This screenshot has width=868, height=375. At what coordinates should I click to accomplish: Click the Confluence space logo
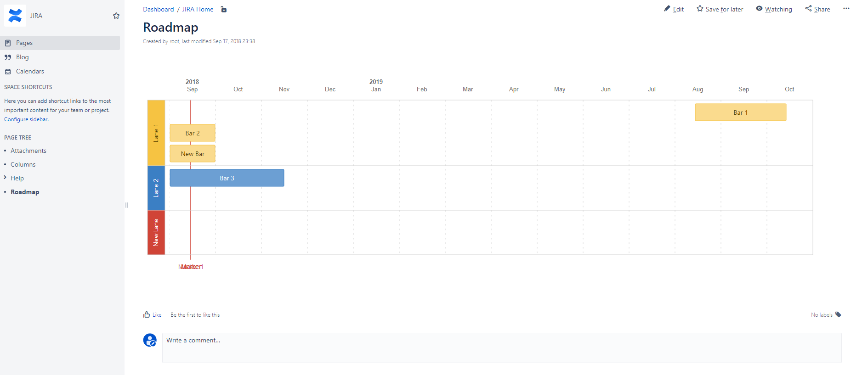pos(15,15)
